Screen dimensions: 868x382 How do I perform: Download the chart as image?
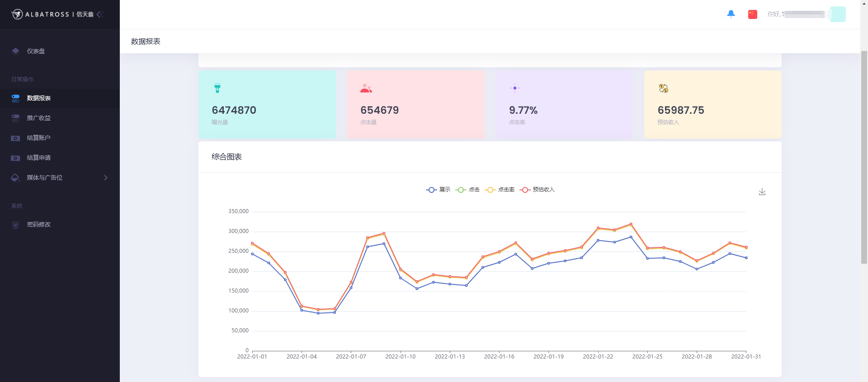[x=762, y=192]
